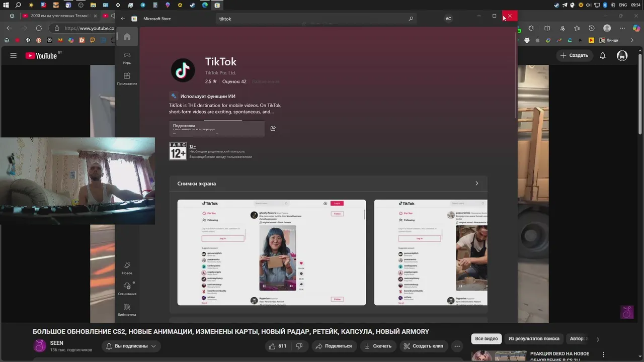Open Игры section in Store sidebar
Image resolution: width=644 pixels, height=362 pixels.
tap(127, 58)
